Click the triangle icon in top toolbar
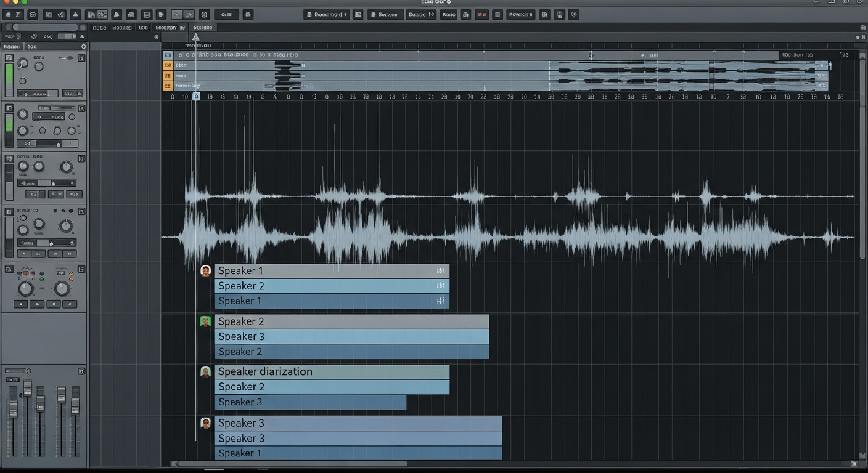The height and width of the screenshot is (473, 868). 75,14
